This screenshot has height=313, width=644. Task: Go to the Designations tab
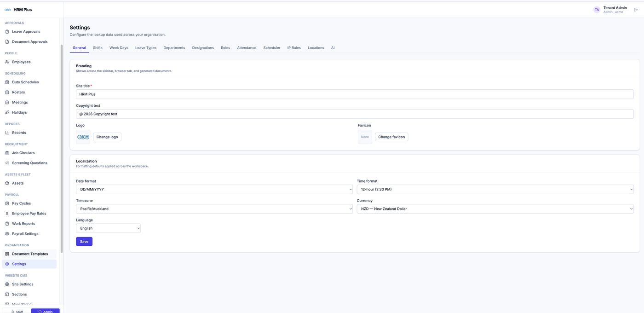(x=203, y=48)
